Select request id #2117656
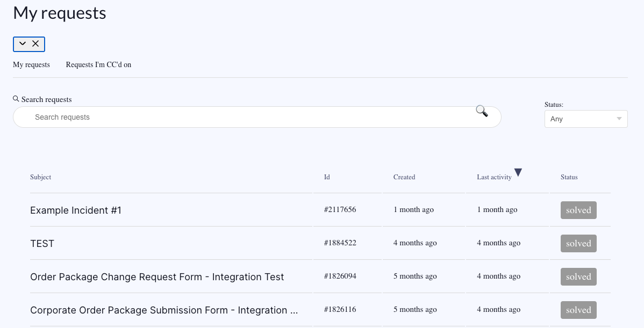644x328 pixels. pos(340,209)
